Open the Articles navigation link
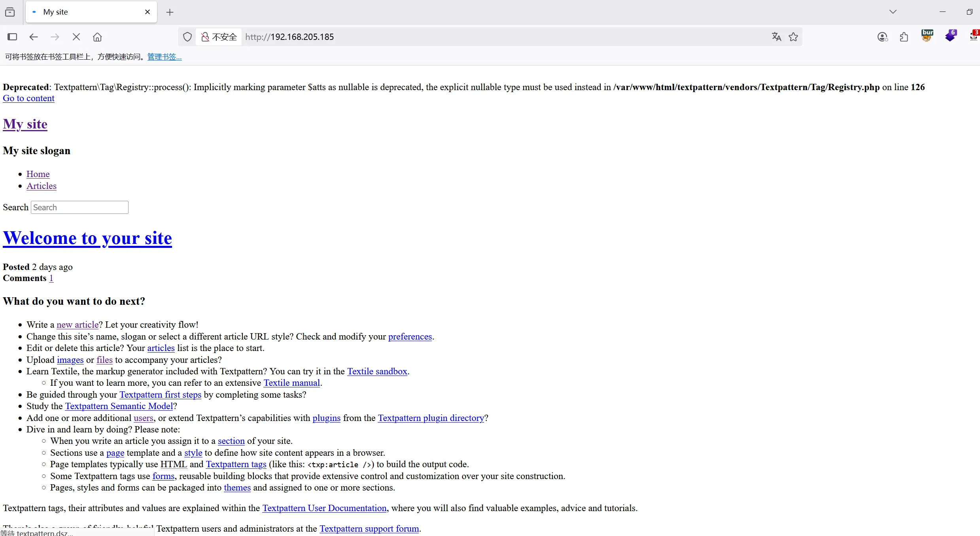The height and width of the screenshot is (536, 980). 42,186
